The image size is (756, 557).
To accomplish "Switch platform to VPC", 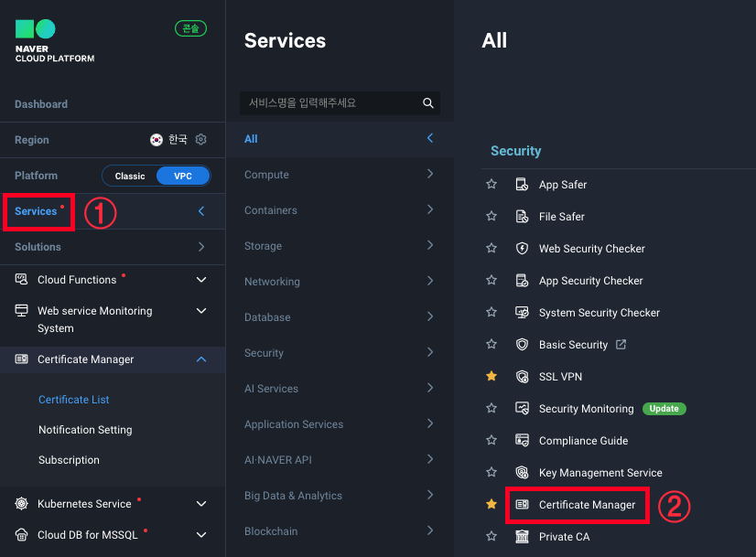I will pyautogui.click(x=183, y=176).
